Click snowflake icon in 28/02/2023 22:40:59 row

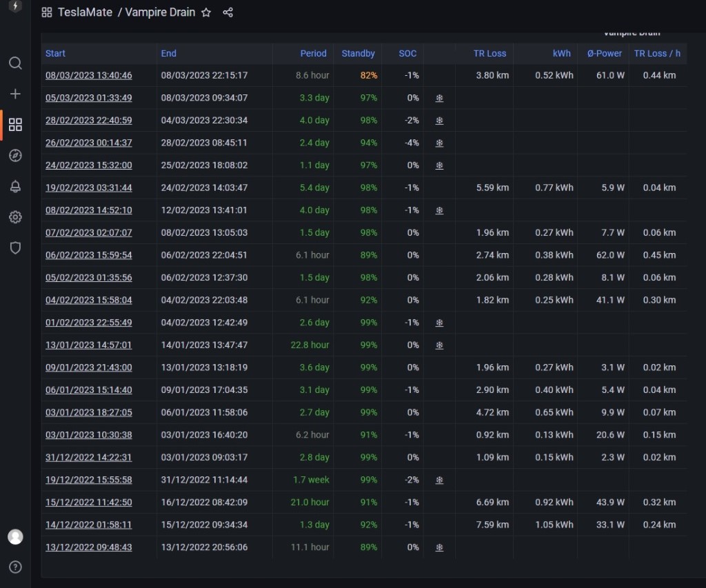[439, 121]
